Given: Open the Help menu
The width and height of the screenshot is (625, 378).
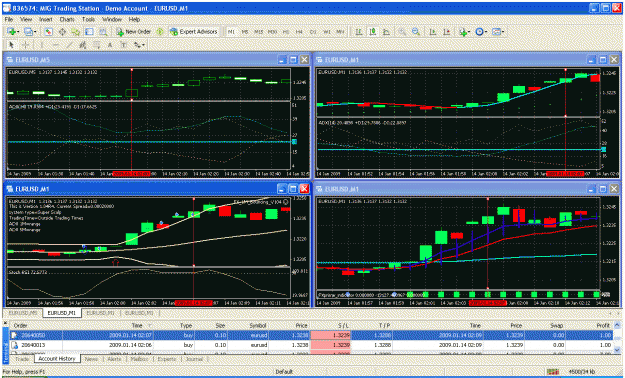Looking at the screenshot, I should [134, 19].
